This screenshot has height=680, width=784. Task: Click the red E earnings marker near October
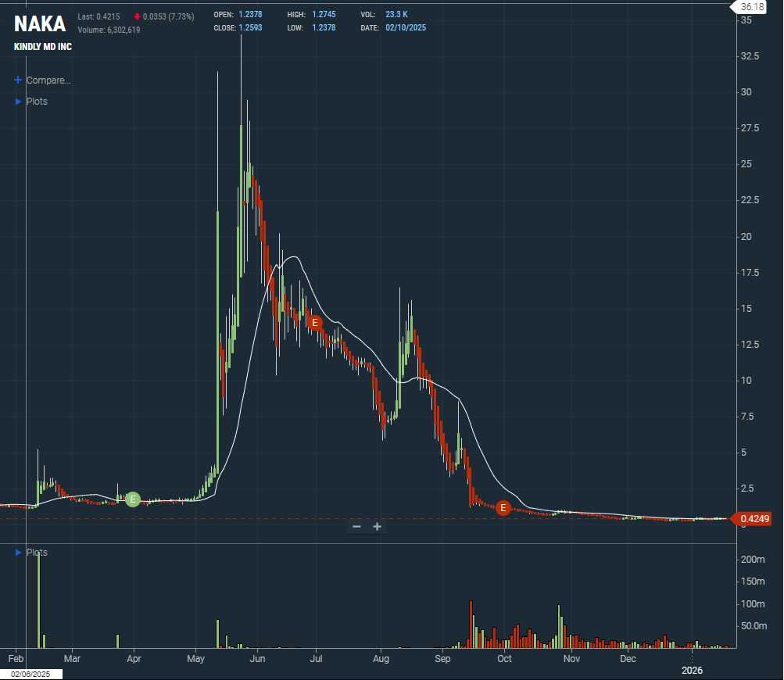503,508
